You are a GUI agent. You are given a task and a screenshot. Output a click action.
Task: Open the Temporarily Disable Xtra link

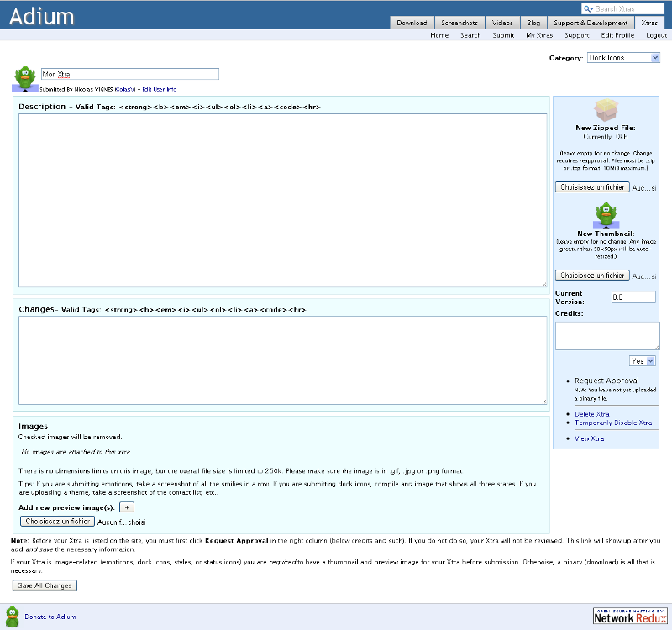click(613, 423)
